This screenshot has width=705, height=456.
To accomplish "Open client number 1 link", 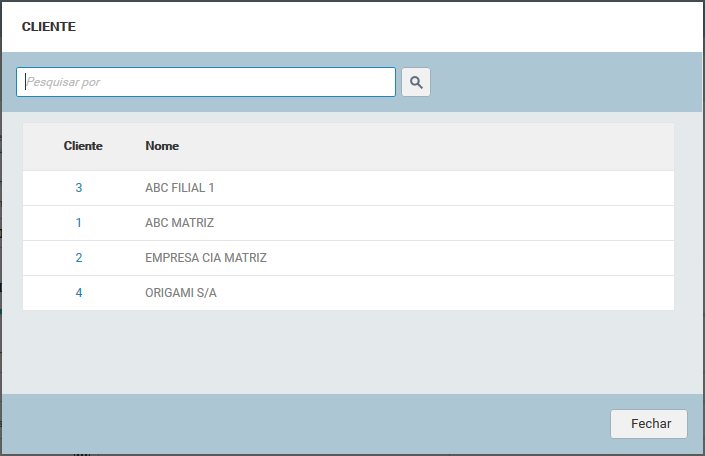I will [79, 223].
